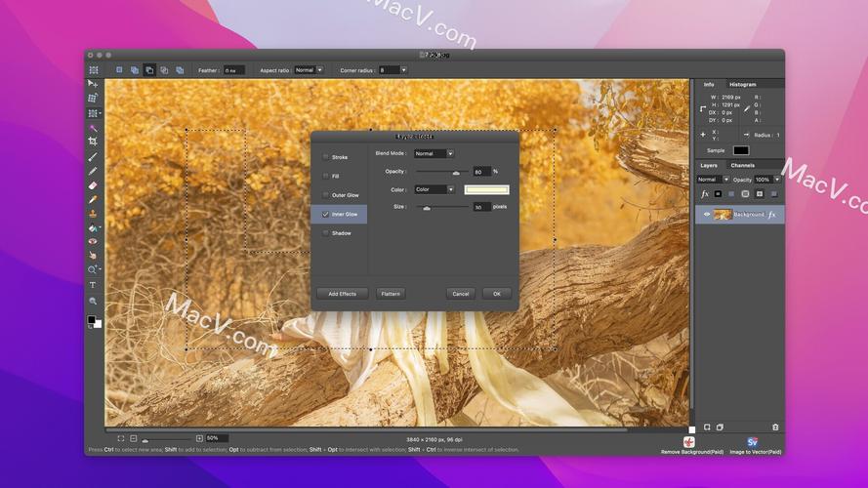Click the pale yellow glow color swatch
868x488 pixels.
pyautogui.click(x=486, y=189)
